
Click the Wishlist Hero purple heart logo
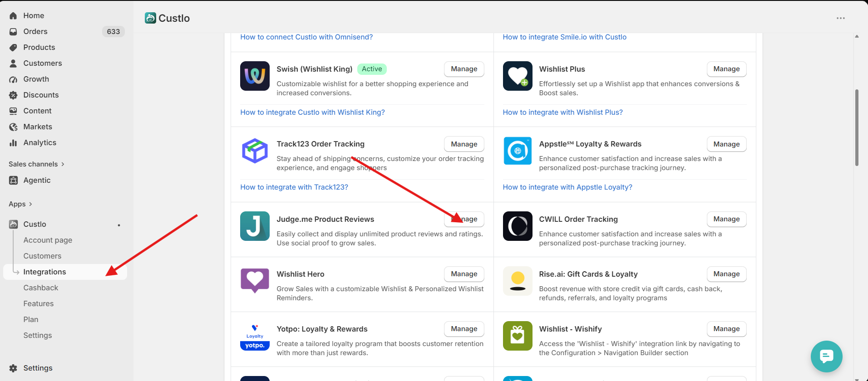tap(255, 281)
